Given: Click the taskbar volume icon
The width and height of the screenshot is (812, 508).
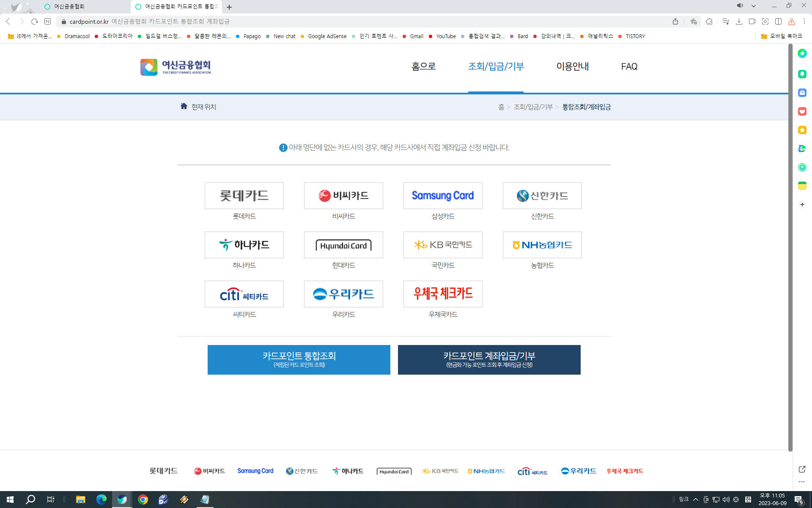Looking at the screenshot, I should tap(726, 500).
